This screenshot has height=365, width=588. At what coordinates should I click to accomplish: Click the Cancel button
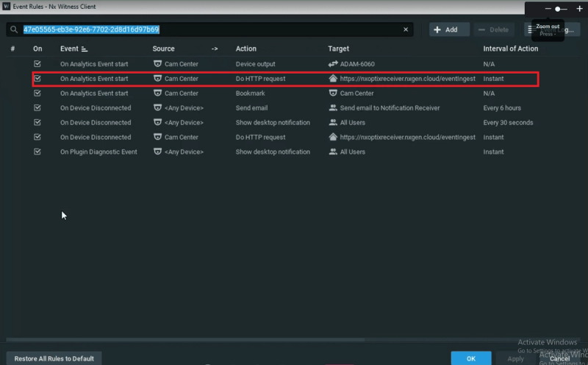coord(559,358)
